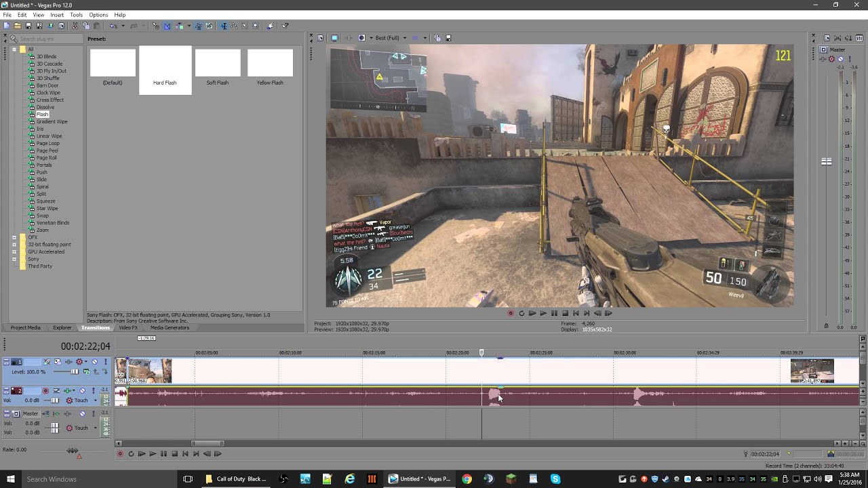868x488 pixels.
Task: Solo video track 1
Action: pos(106,361)
